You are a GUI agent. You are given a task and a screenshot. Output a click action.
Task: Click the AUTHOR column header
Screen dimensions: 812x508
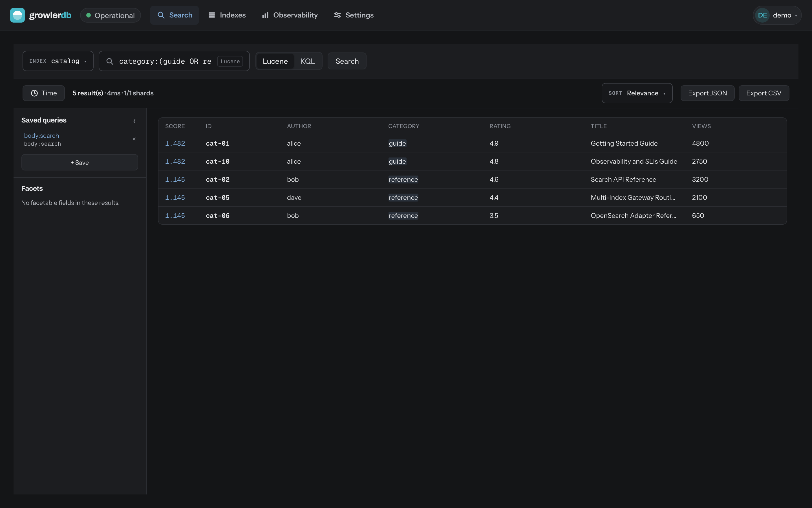coord(299,126)
